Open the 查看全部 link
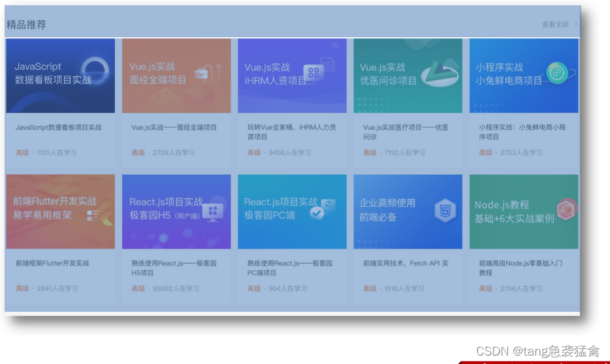 point(555,25)
